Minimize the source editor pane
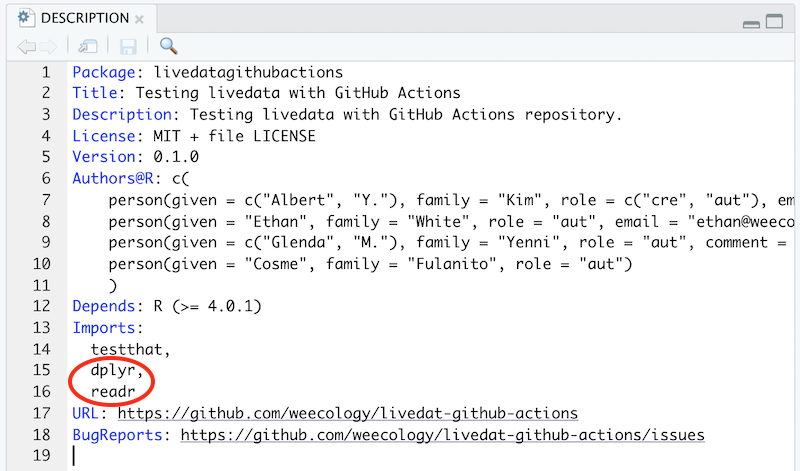800x471 pixels. [x=751, y=22]
